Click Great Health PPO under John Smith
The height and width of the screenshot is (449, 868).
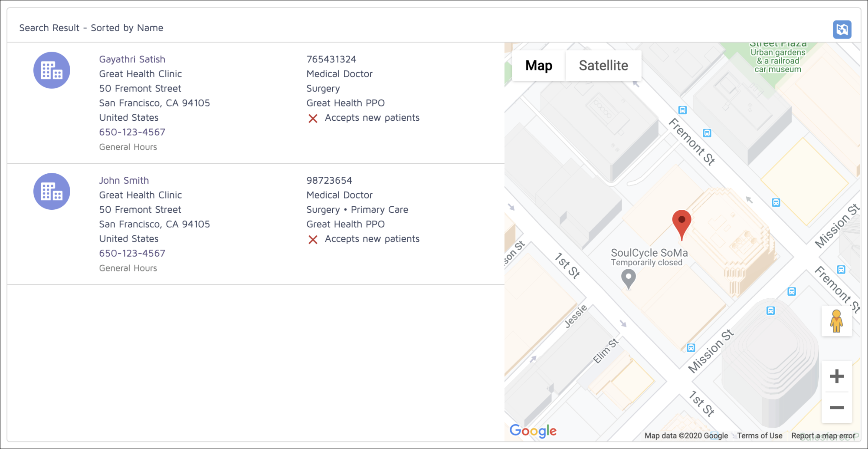coord(346,224)
